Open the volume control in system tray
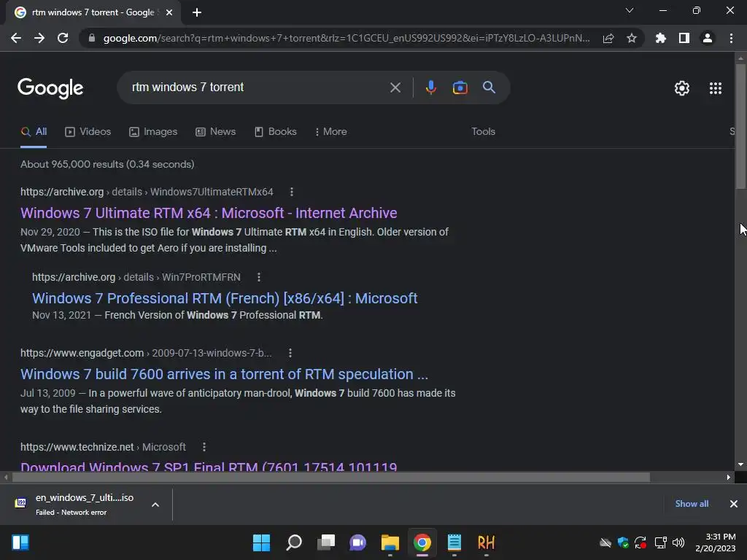This screenshot has width=747, height=560. click(x=678, y=542)
